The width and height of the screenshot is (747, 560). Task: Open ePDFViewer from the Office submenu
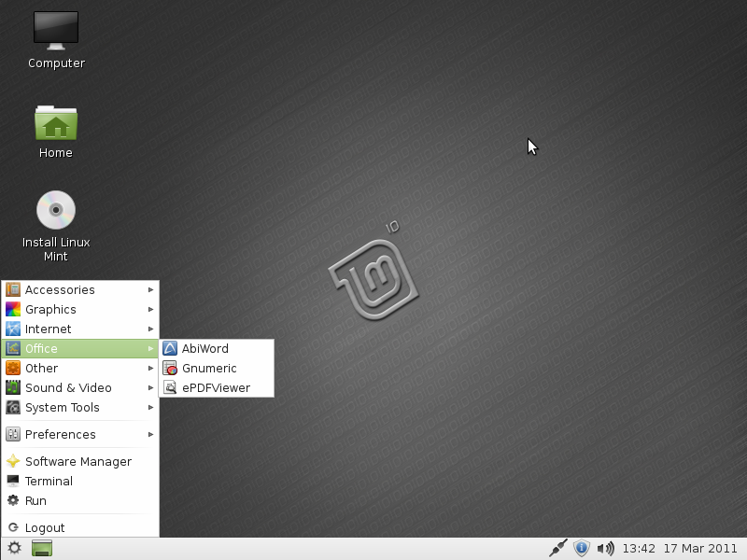click(x=216, y=387)
